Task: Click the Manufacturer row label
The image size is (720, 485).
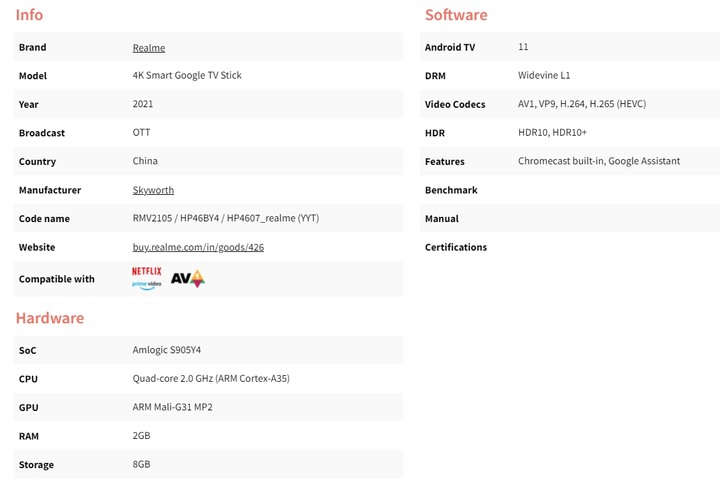Action: [50, 190]
